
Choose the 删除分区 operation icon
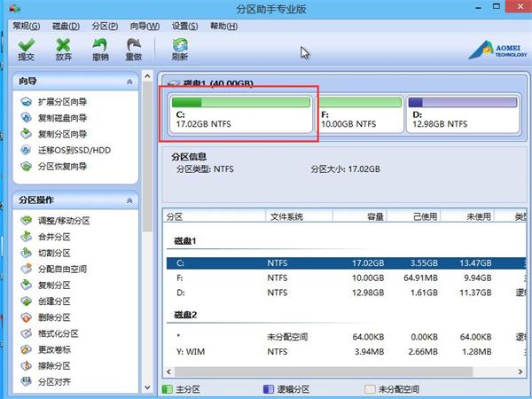coord(26,317)
